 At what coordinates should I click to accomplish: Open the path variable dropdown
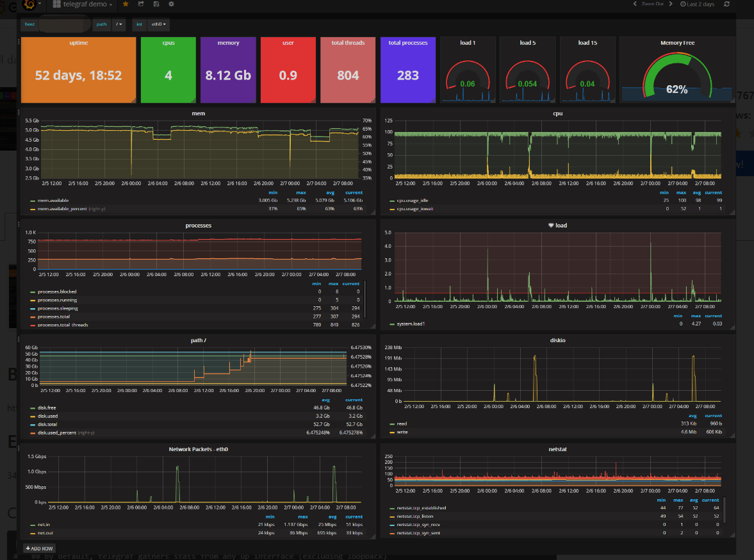tap(119, 24)
